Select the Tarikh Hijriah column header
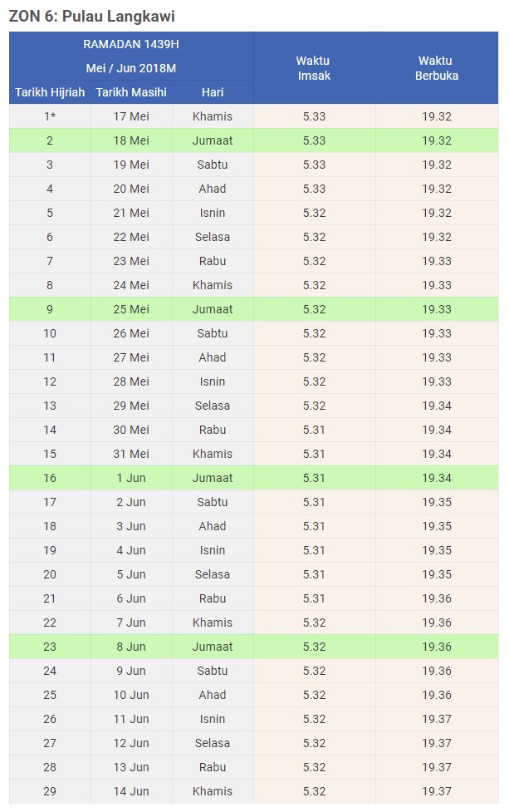This screenshot has height=812, width=509. 50,92
